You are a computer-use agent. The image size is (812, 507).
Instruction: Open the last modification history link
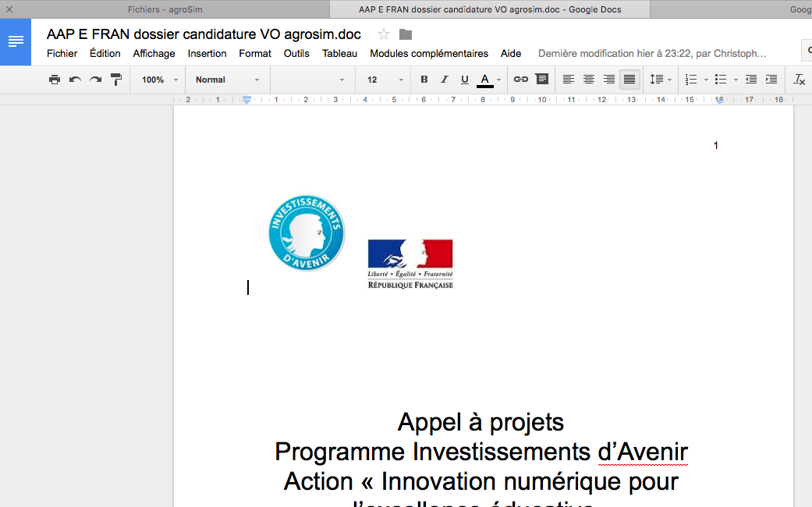click(652, 54)
